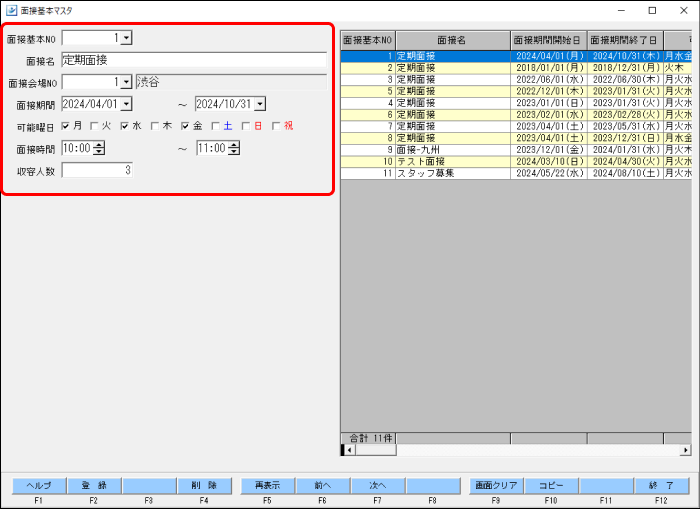Toggle the 木 (Thursday) checkbox
Viewport: 700px width, 509px height.
coord(155,126)
